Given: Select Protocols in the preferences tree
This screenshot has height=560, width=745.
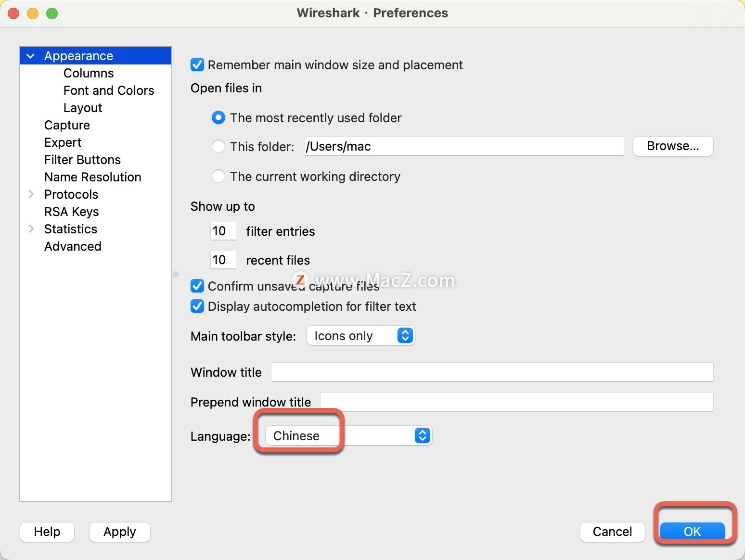Looking at the screenshot, I should 71,194.
